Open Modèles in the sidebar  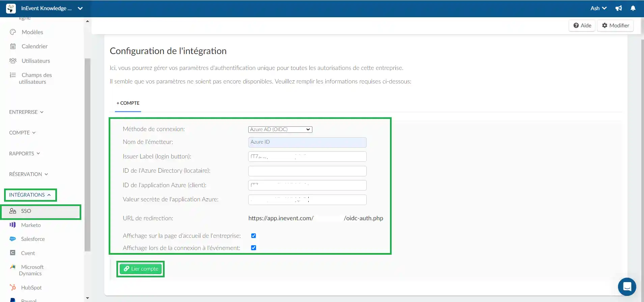[x=32, y=32]
